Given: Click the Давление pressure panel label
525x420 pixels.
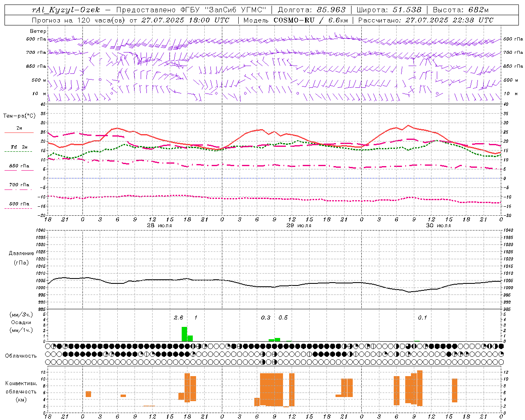Looking at the screenshot, I should point(21,253).
